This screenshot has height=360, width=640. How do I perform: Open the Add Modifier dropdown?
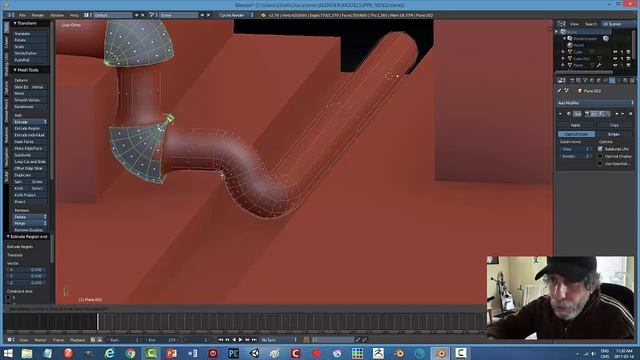pyautogui.click(x=595, y=103)
